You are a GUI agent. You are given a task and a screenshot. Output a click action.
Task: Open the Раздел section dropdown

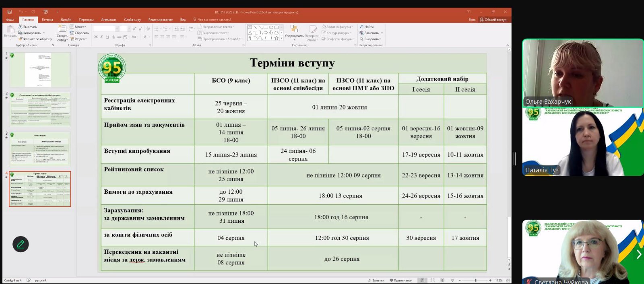[x=78, y=39]
